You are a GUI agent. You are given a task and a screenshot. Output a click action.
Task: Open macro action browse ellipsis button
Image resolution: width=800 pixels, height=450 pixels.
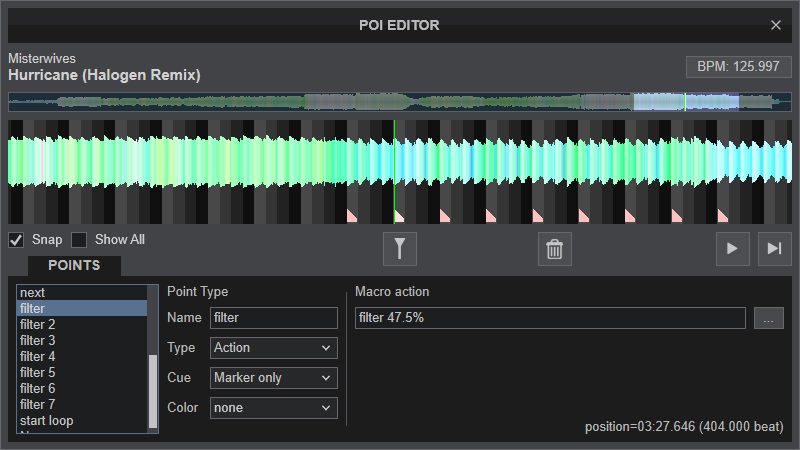[768, 318]
